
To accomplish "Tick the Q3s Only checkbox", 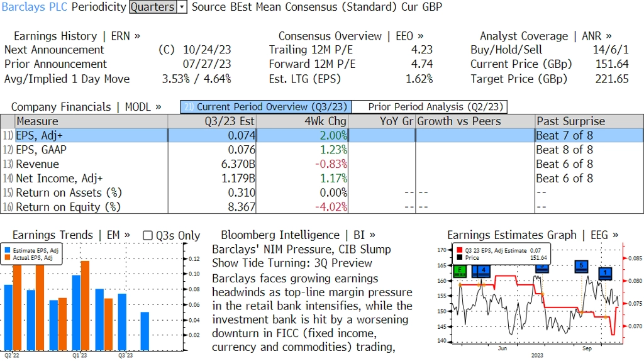I will (x=147, y=235).
